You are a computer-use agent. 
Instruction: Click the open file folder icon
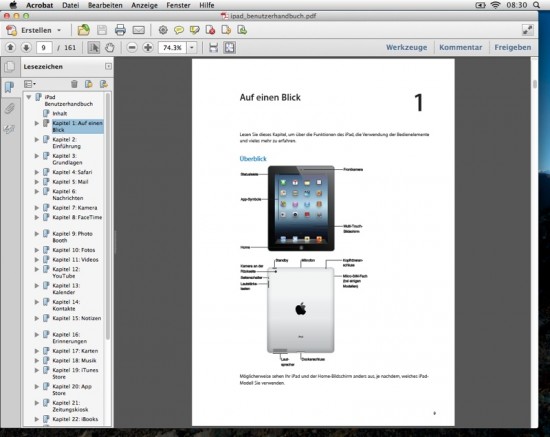point(83,30)
